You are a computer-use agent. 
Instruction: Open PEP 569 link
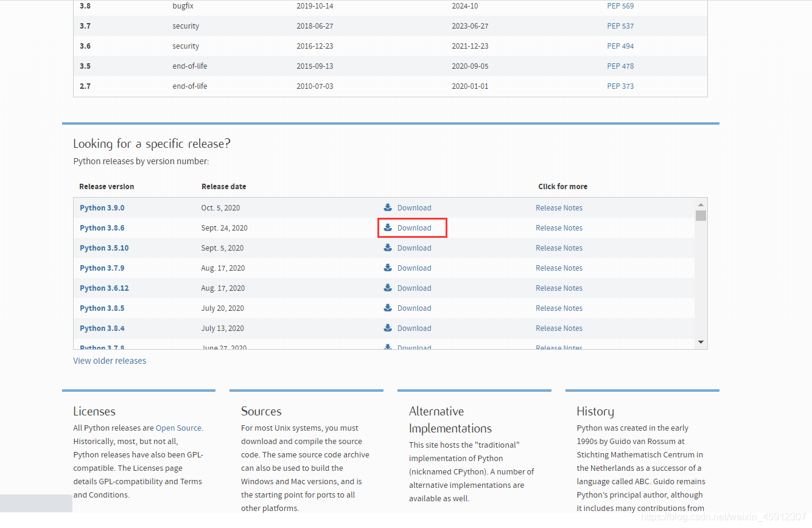pos(620,6)
